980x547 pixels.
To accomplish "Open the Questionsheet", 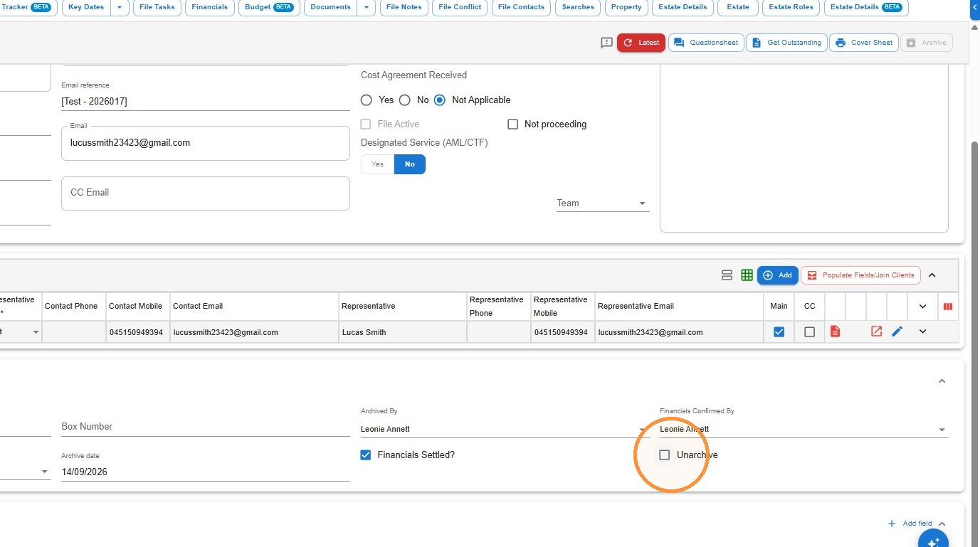I will coord(706,43).
